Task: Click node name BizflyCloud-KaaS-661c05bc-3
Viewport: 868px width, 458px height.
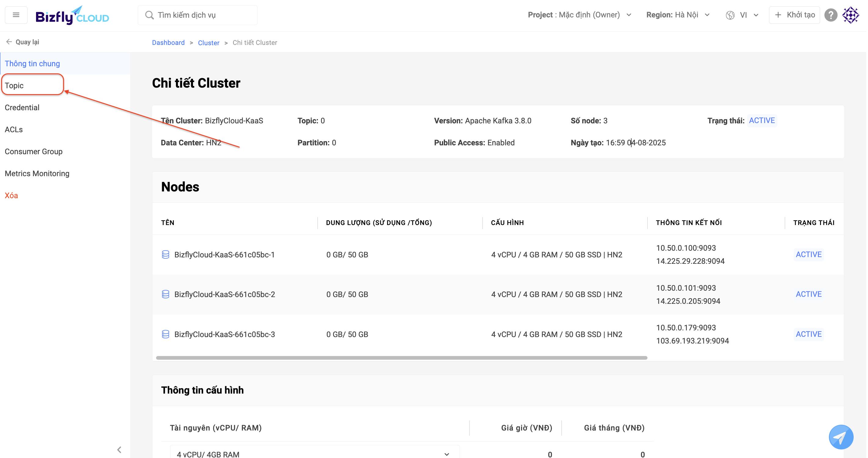Action: pos(224,334)
